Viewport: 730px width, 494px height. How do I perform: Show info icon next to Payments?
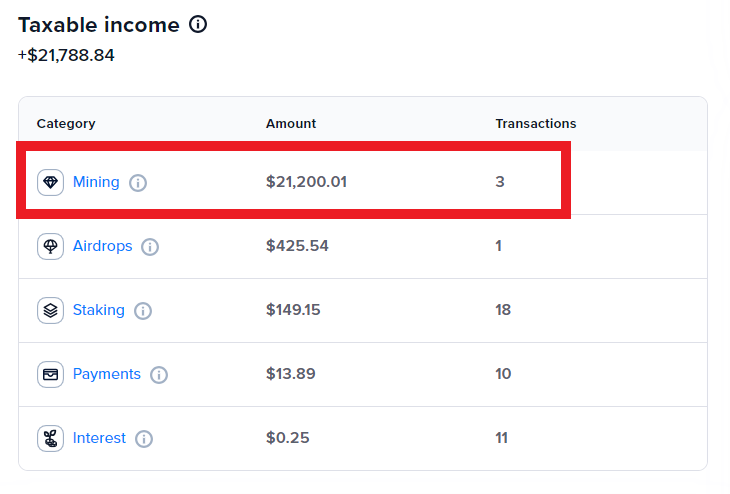click(159, 375)
